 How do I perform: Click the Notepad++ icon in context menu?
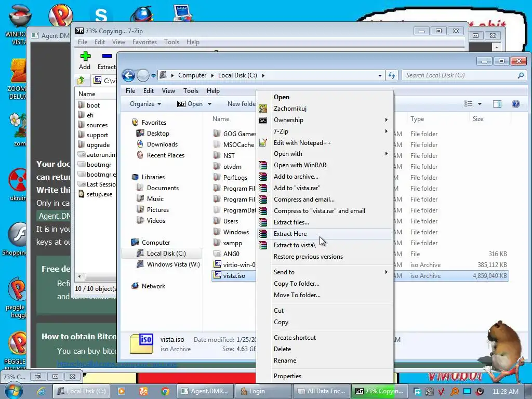coord(263,143)
